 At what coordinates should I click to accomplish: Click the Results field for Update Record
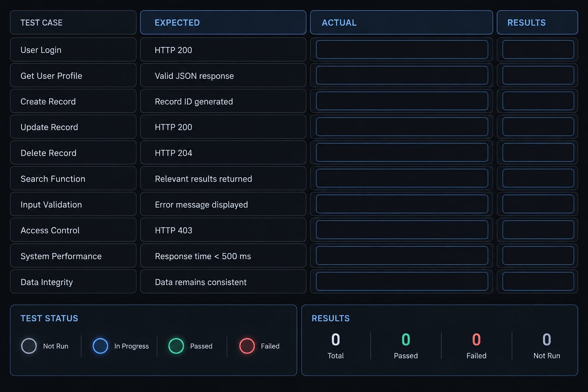tap(538, 126)
